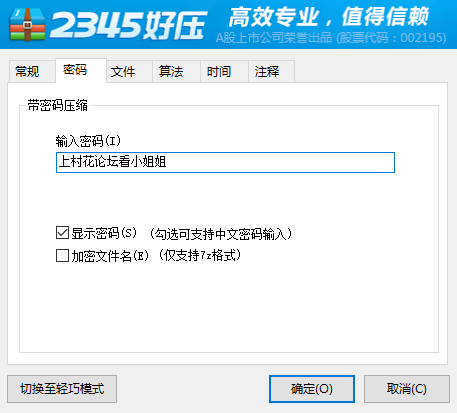Viewport: 457px width, 413px height.
Task: Click the 高效专业，值得信赖 banner slogan
Action: [329, 17]
